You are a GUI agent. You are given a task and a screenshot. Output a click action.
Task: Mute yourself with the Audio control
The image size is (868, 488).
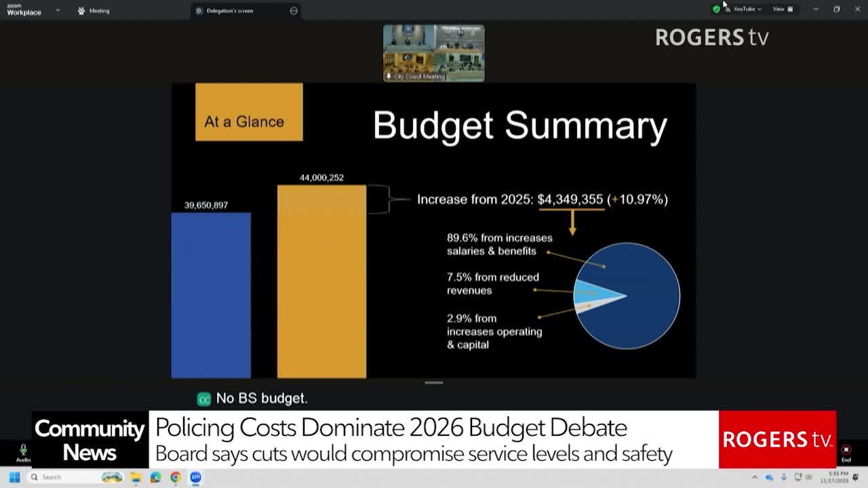tap(24, 450)
